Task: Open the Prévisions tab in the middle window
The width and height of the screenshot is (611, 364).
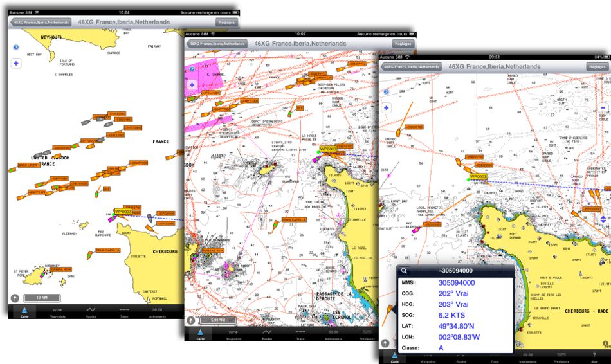Action: coord(367,334)
